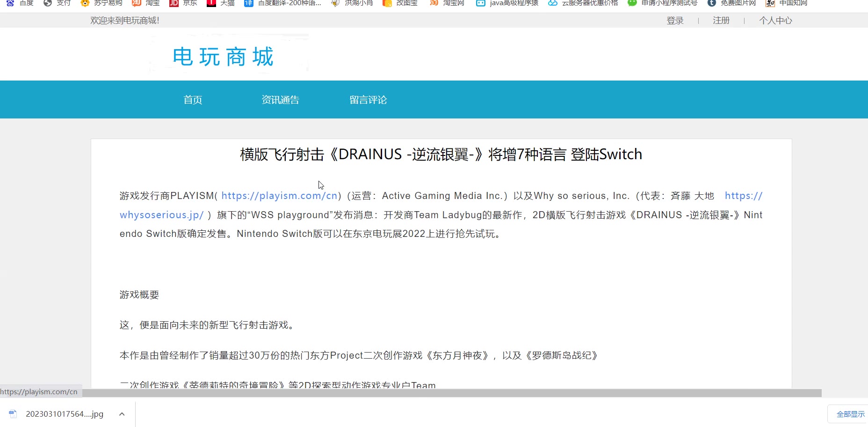Screen dimensions: 868x427
Task: Expand options arrow beside the downloaded jpg
Action: (122, 414)
